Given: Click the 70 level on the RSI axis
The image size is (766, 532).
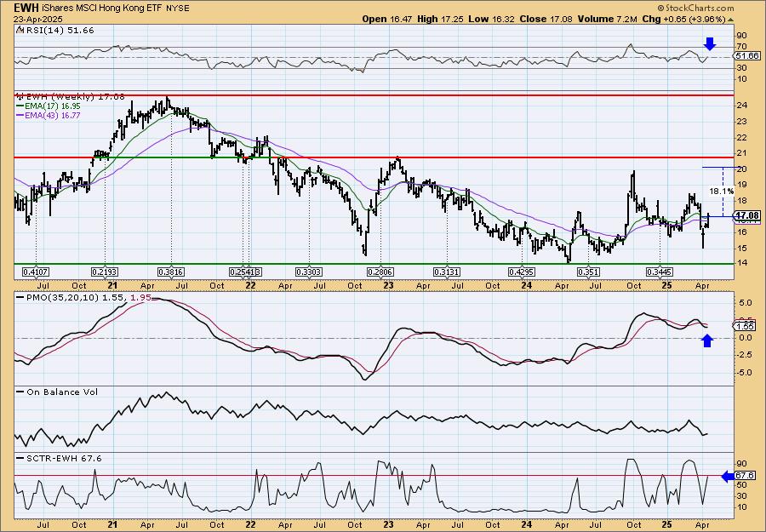Looking at the screenshot, I should [x=741, y=48].
